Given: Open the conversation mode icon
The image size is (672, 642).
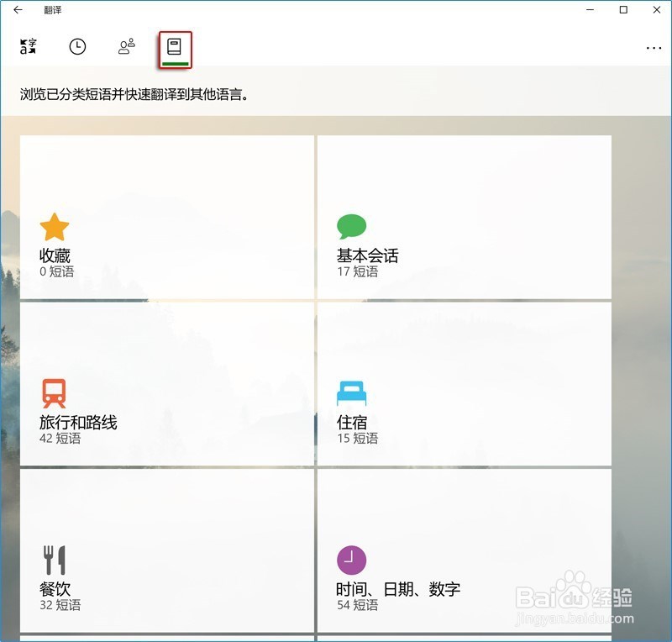Looking at the screenshot, I should pos(126,47).
